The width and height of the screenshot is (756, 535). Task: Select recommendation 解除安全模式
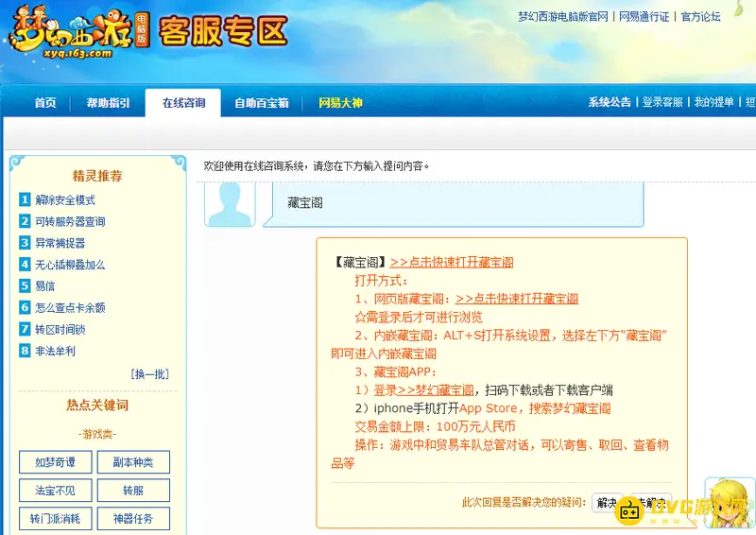point(65,199)
